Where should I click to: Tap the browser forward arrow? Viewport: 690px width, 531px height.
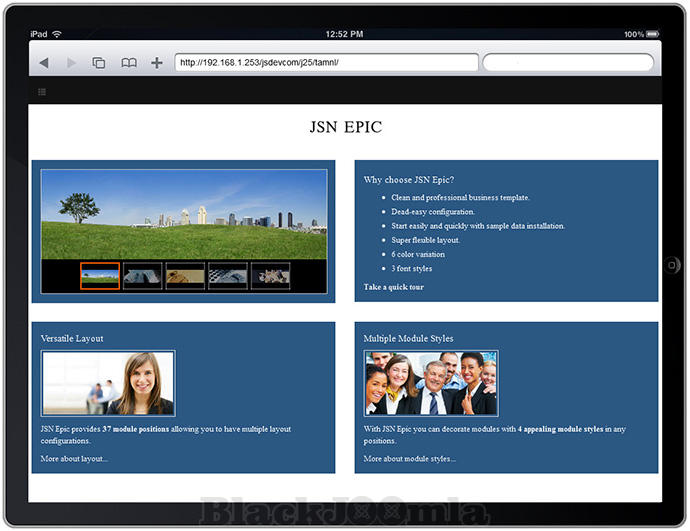(71, 63)
